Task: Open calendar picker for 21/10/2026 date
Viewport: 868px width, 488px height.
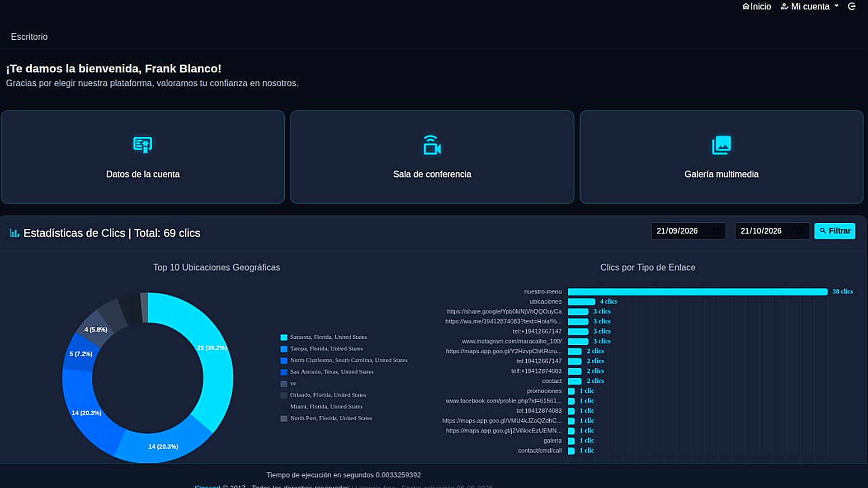Action: [800, 231]
